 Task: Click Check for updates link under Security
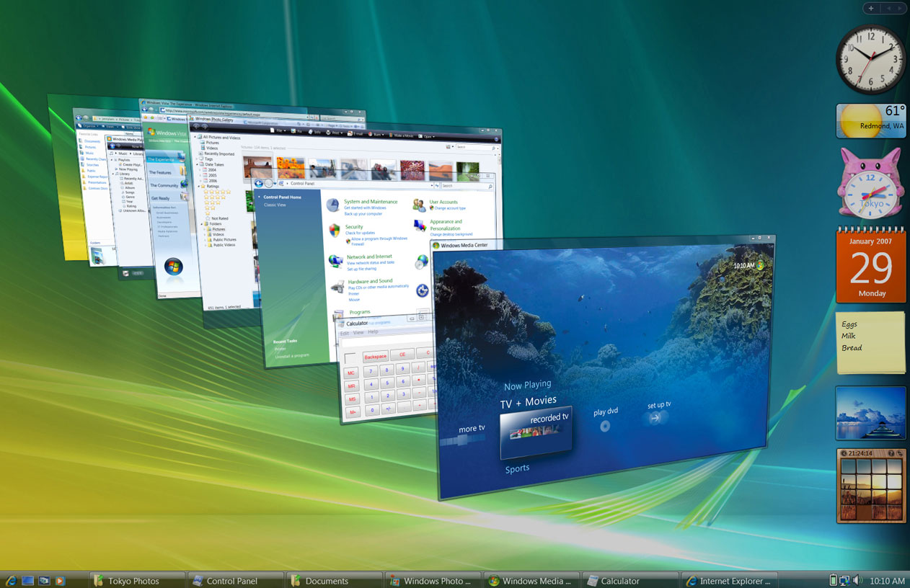click(x=360, y=233)
